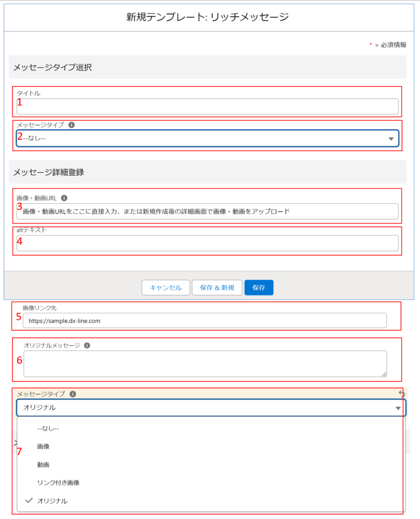The image size is (420, 519).
Task: Click the オリジナルメッセージ text area
Action: (205, 363)
